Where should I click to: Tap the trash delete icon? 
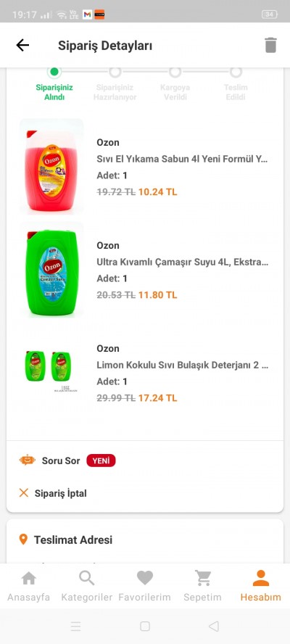click(x=270, y=45)
